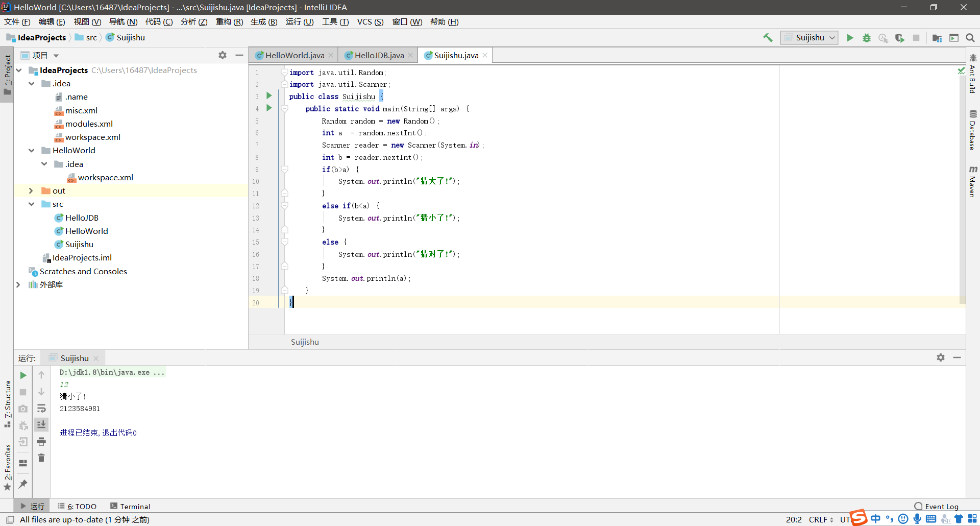Open project panel settings gear
The image size is (980, 526).
click(223, 55)
